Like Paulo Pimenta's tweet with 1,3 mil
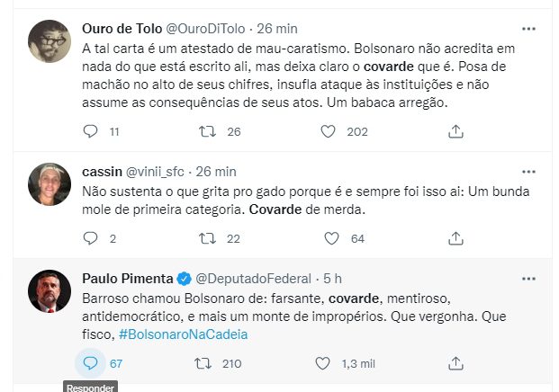The width and height of the screenshot is (559, 392). click(x=323, y=363)
